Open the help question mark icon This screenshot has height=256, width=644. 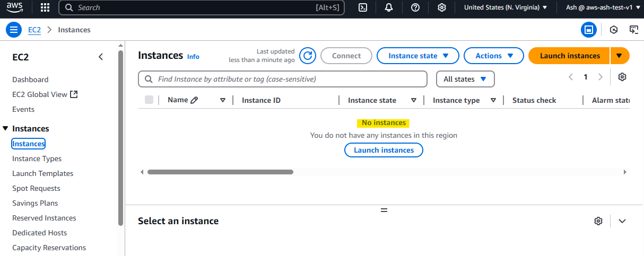415,7
